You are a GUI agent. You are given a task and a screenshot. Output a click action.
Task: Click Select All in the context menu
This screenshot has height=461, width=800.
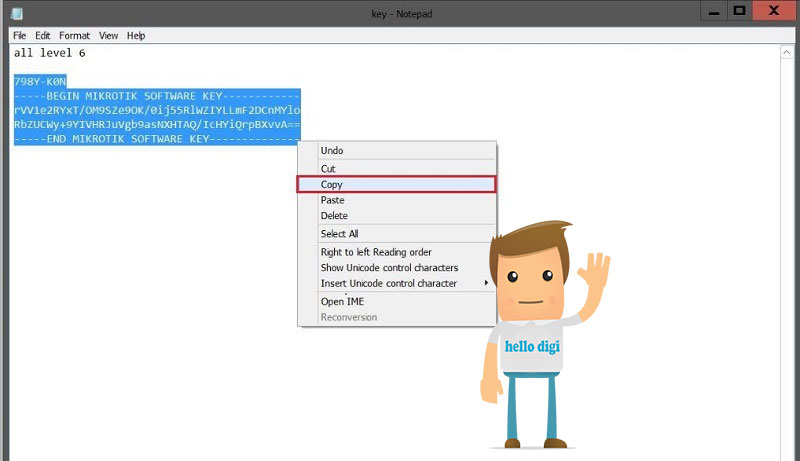pos(396,234)
